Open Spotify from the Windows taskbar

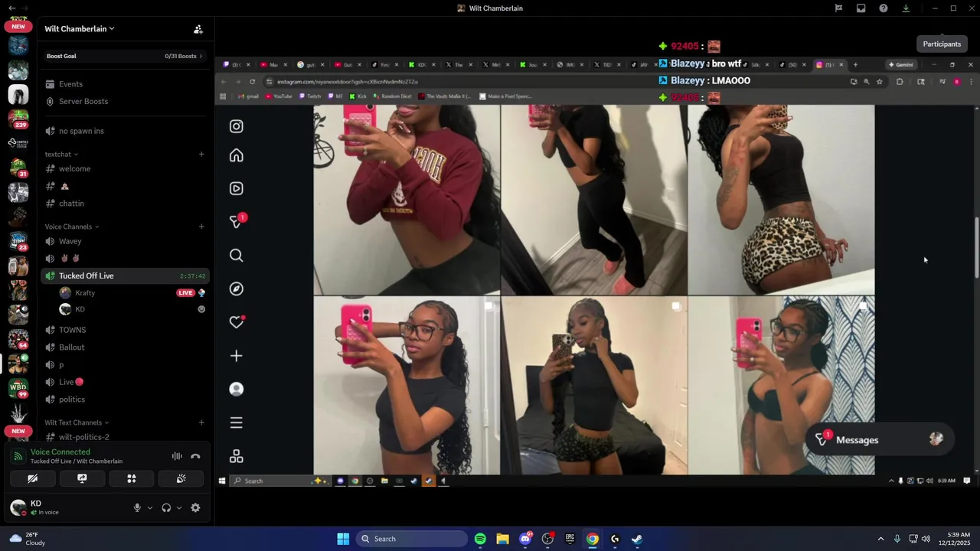click(x=480, y=539)
